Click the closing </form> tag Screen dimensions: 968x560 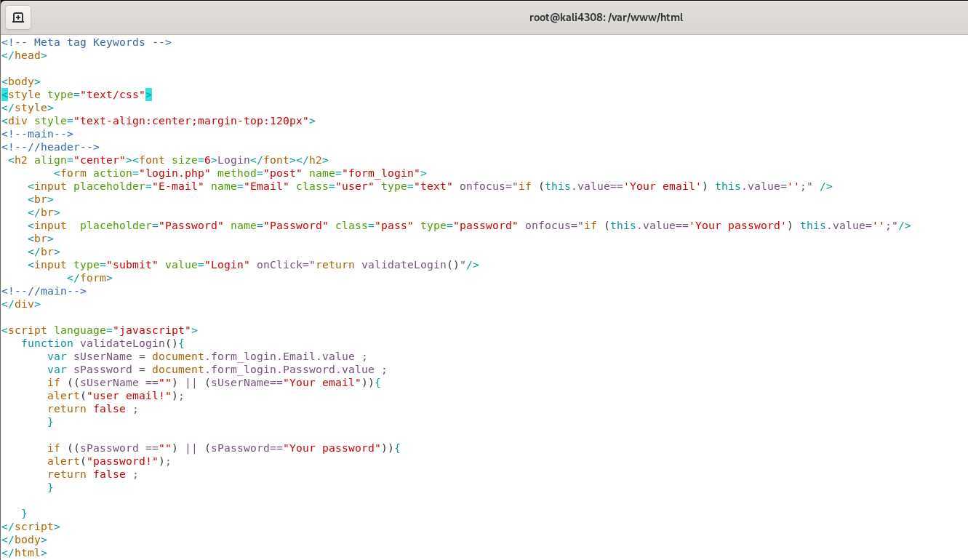[89, 278]
